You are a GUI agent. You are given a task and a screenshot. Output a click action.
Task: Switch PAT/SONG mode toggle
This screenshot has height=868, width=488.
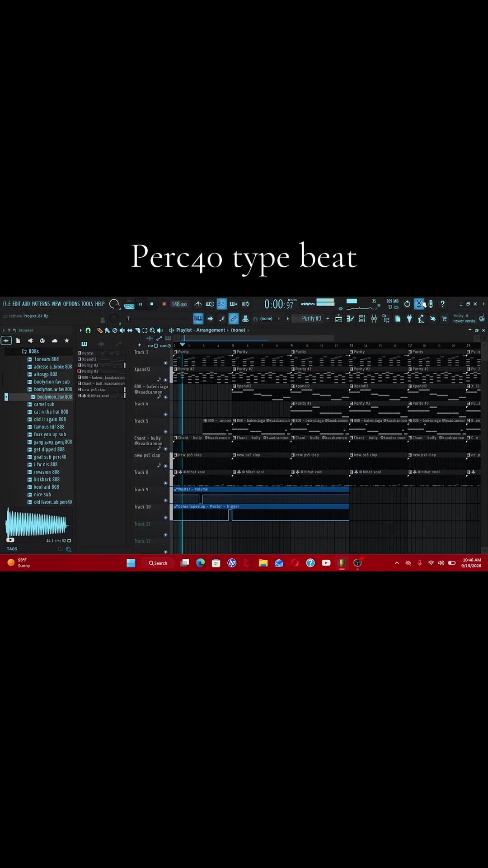(129, 304)
